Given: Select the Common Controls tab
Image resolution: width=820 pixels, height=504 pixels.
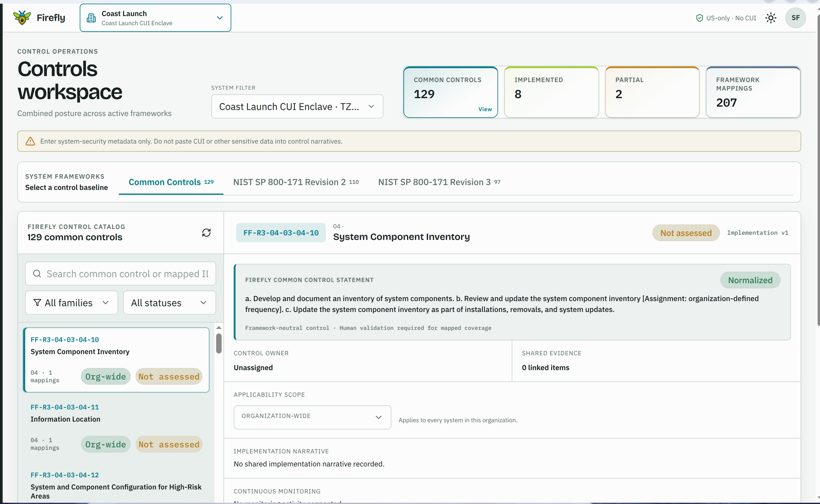Looking at the screenshot, I should coord(171,182).
